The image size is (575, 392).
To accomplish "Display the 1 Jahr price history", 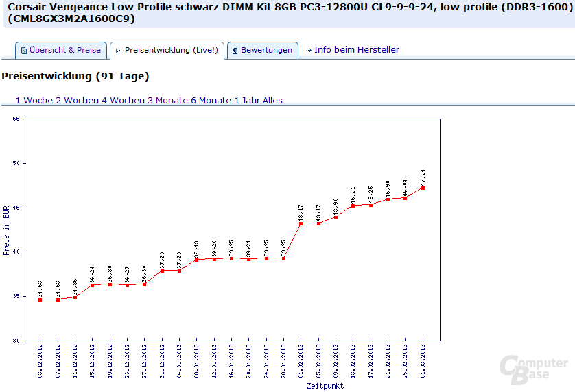I will coord(247,100).
